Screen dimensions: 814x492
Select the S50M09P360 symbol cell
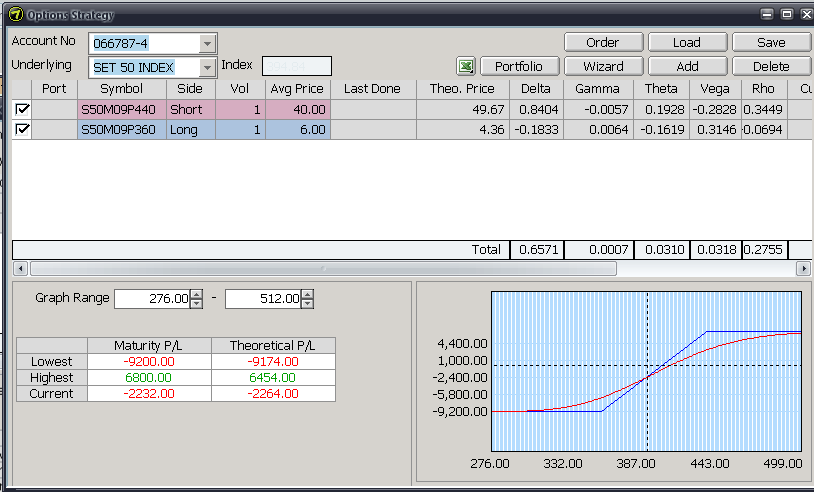[x=122, y=129]
